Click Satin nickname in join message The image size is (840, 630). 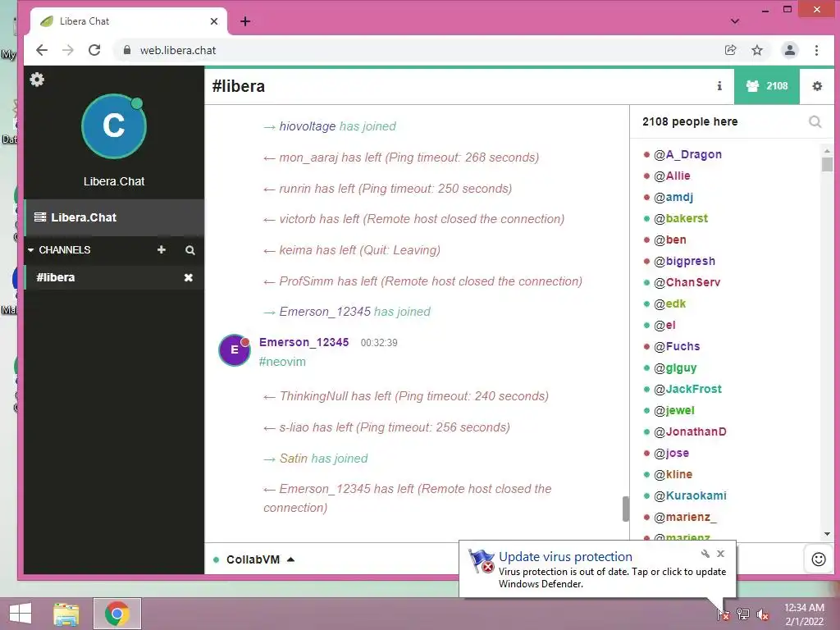tap(294, 459)
